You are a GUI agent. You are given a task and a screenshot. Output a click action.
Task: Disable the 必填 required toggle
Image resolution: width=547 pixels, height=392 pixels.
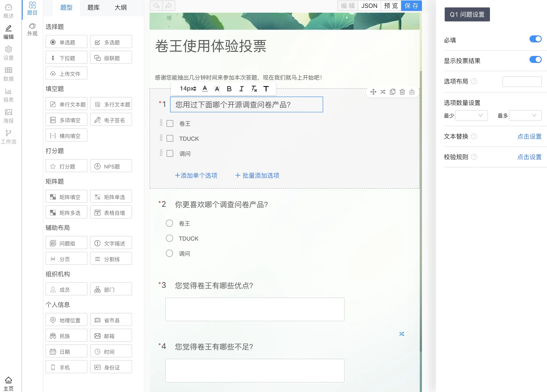tap(535, 39)
